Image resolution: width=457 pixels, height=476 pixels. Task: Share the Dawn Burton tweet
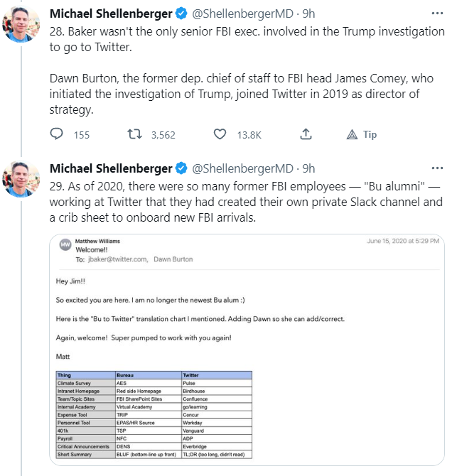point(306,134)
